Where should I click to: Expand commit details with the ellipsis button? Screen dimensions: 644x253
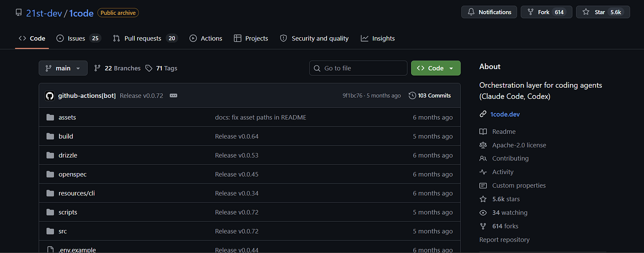pyautogui.click(x=173, y=96)
